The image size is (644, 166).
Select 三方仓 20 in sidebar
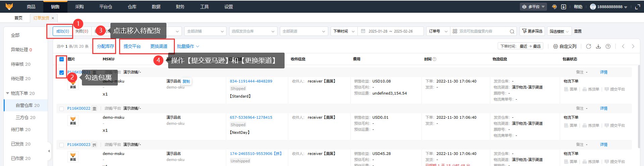(26, 117)
